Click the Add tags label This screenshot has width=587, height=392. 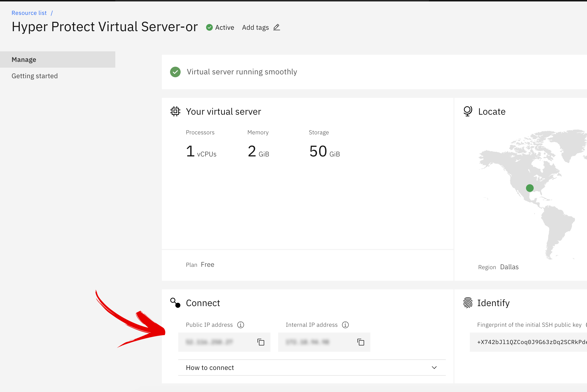click(x=255, y=28)
